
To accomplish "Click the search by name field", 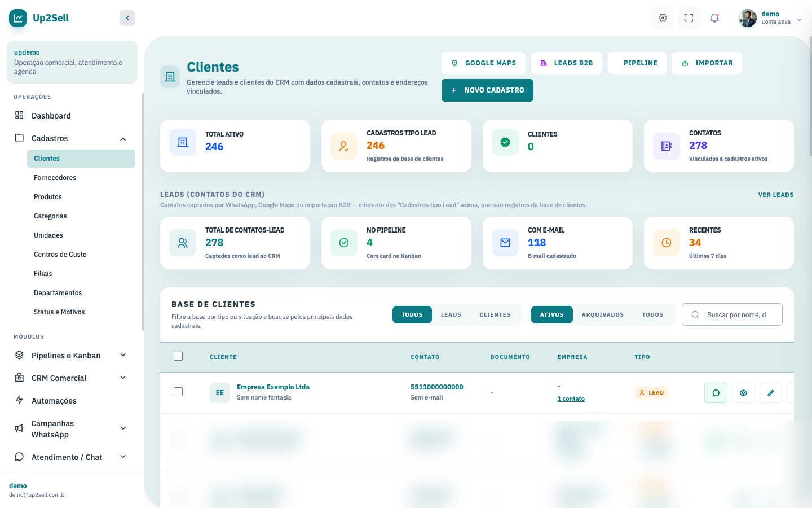I will tap(732, 314).
